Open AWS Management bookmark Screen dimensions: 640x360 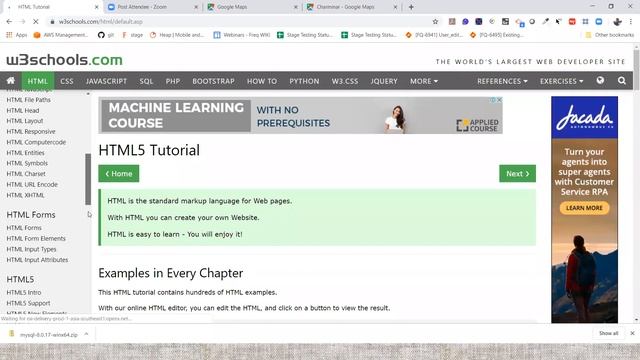tap(60, 35)
